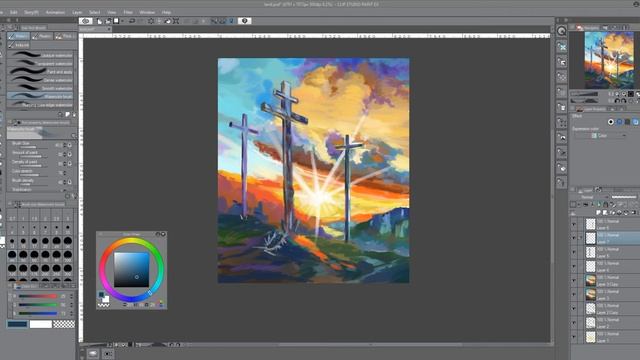Click the New vector layer icon
Image resolution: width=640 pixels, height=360 pixels.
pyautogui.click(x=604, y=212)
